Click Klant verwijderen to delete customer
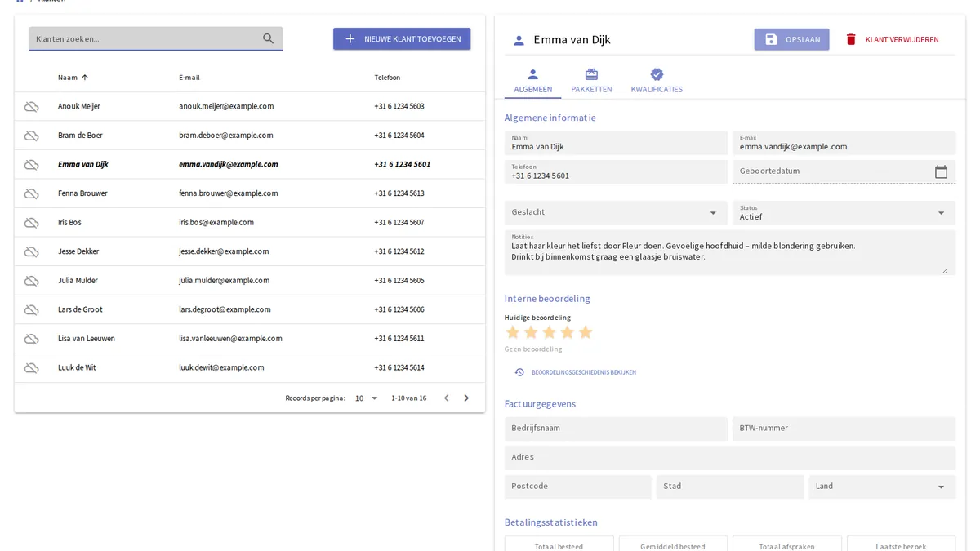Image resolution: width=980 pixels, height=551 pixels. 892,39
